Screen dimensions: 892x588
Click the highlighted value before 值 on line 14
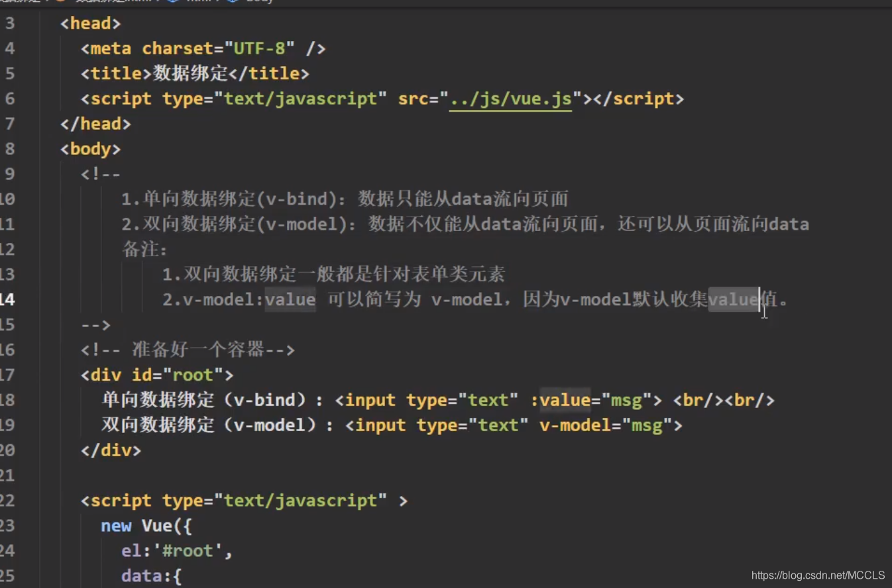coord(734,300)
